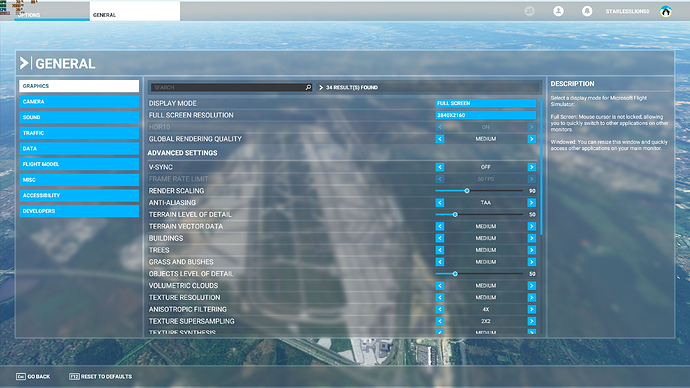Click the Display Mode label
The image size is (690, 388).
click(x=172, y=103)
